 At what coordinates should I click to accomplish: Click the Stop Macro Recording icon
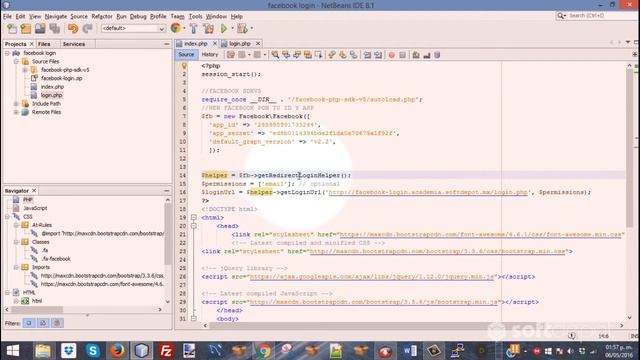click(402, 55)
